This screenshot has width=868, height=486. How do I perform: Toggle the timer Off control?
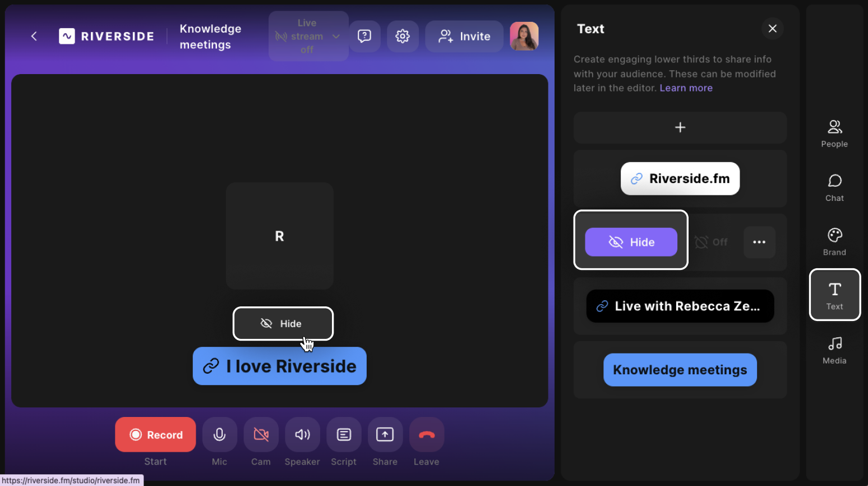[711, 242]
